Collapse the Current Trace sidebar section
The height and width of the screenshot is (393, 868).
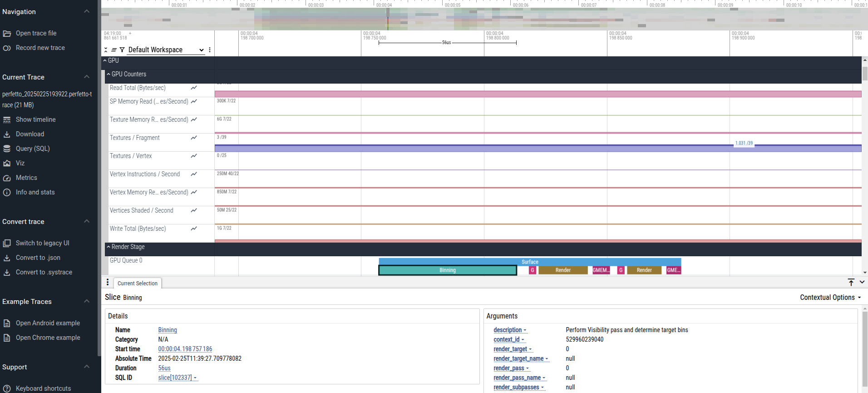87,77
